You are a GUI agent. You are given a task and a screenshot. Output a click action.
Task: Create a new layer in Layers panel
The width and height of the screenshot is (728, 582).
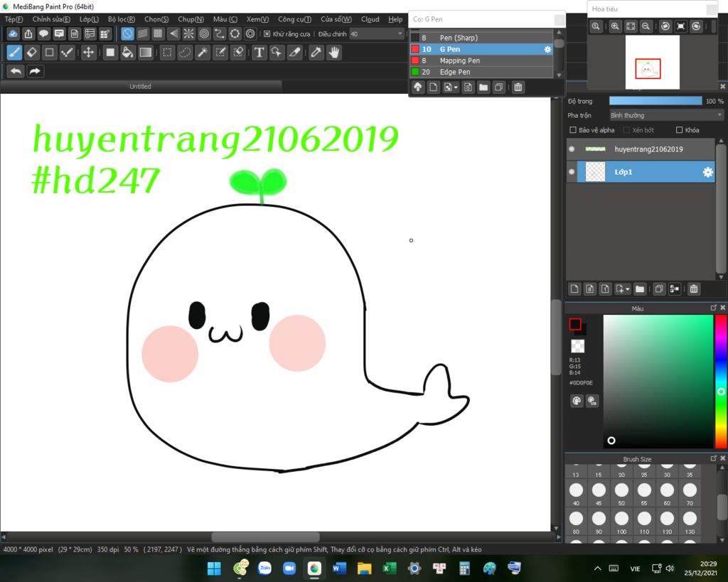coord(574,289)
